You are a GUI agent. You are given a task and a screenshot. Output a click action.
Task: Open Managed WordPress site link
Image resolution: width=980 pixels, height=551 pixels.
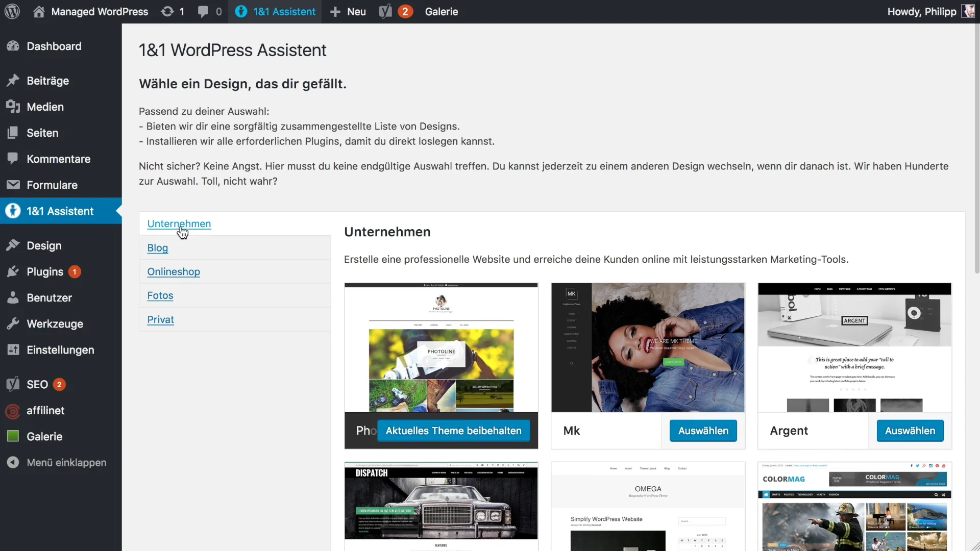[x=100, y=12]
